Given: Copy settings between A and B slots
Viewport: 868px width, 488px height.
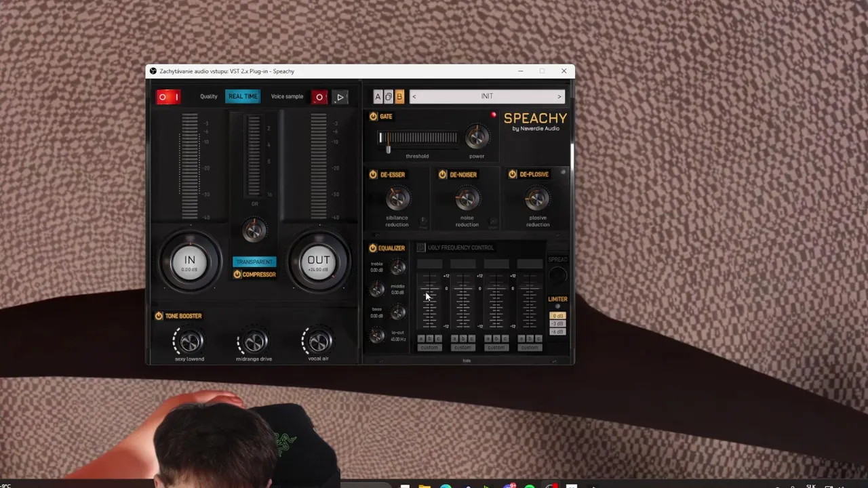Looking at the screenshot, I should pos(389,96).
